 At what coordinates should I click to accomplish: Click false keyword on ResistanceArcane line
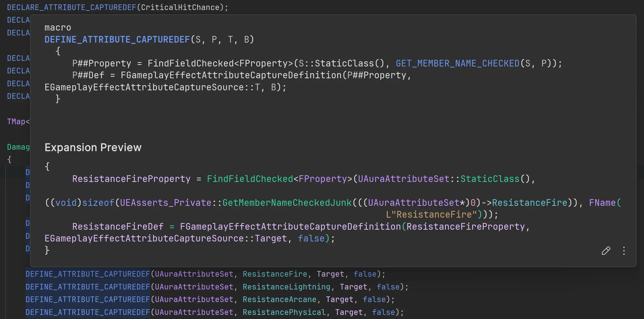(x=374, y=299)
